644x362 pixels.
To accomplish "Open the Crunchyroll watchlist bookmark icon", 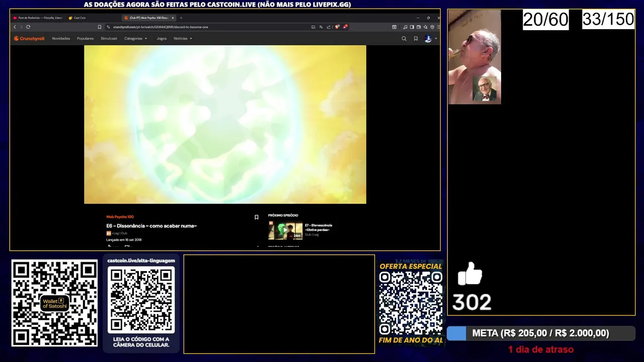I will click(416, 39).
